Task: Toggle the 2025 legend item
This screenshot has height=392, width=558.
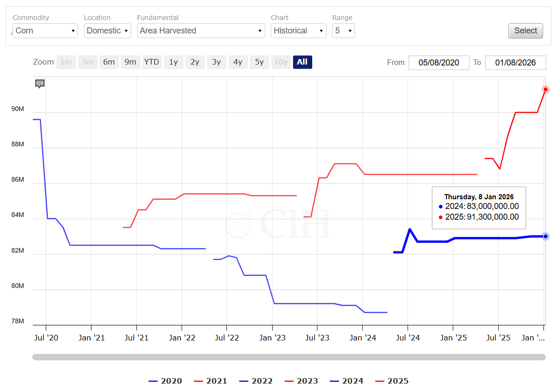Action: coord(392,381)
